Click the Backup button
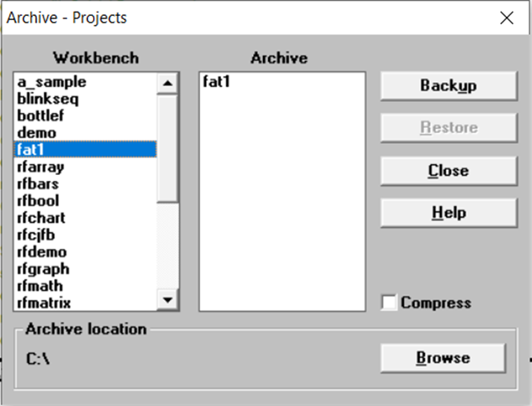Viewport: 532px width, 406px height. 449,85
